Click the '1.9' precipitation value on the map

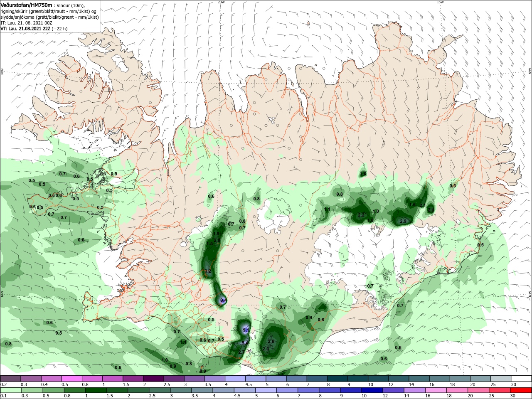point(216,234)
